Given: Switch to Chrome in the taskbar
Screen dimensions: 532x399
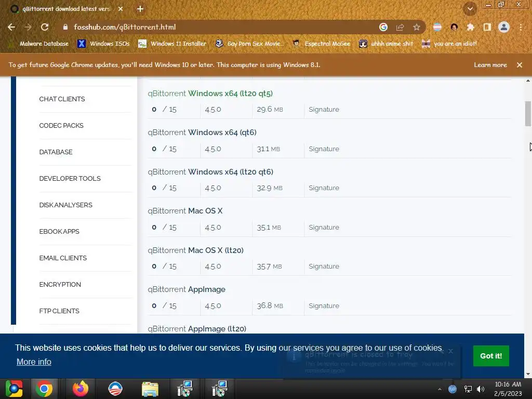Looking at the screenshot, I should [x=44, y=389].
